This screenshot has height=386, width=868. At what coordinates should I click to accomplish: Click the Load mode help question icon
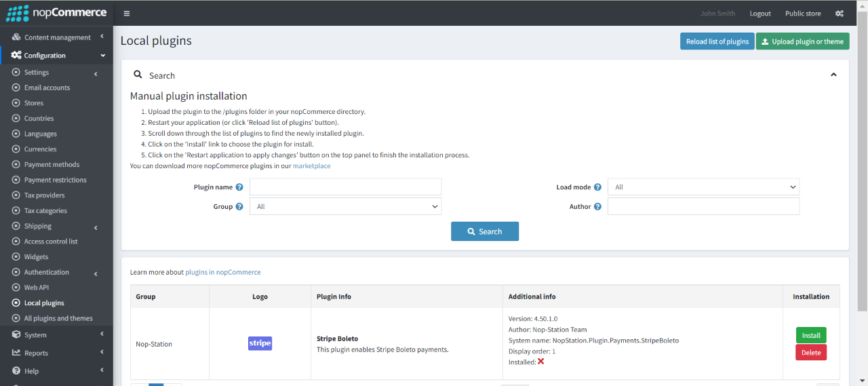click(x=597, y=187)
